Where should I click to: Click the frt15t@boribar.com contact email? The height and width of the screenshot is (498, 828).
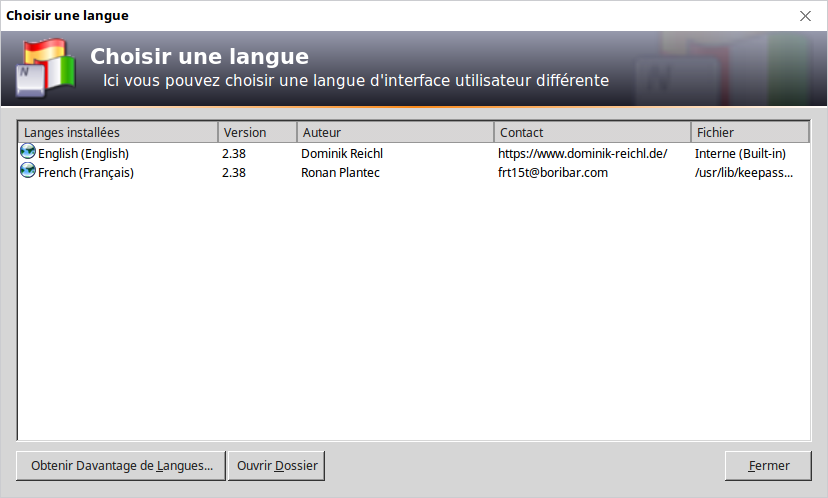[553, 173]
